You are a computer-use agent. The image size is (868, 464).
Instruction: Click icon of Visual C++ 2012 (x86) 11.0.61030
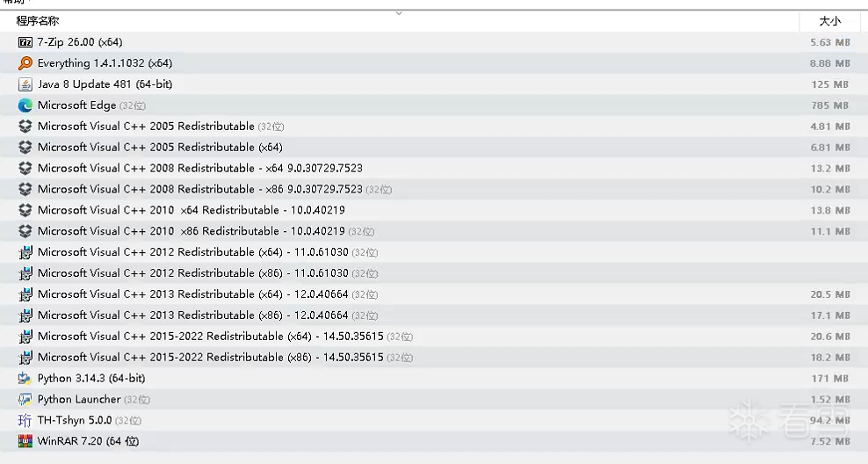click(25, 273)
